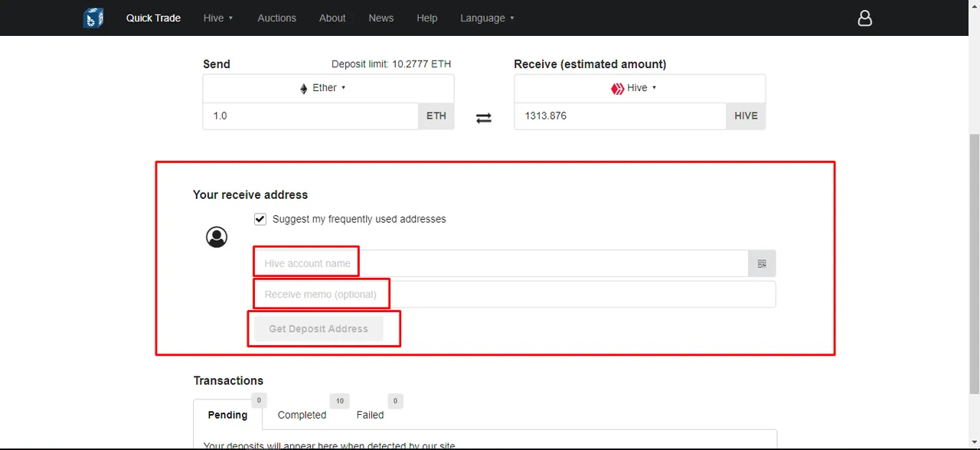Image resolution: width=980 pixels, height=450 pixels.
Task: Switch to the Completed transactions tab
Action: point(302,415)
